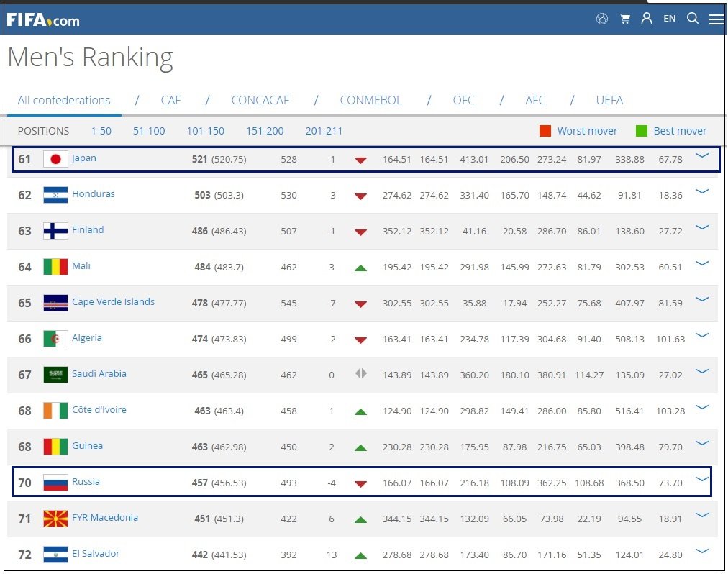Click the FYR Macedonia flag icon

click(55, 519)
